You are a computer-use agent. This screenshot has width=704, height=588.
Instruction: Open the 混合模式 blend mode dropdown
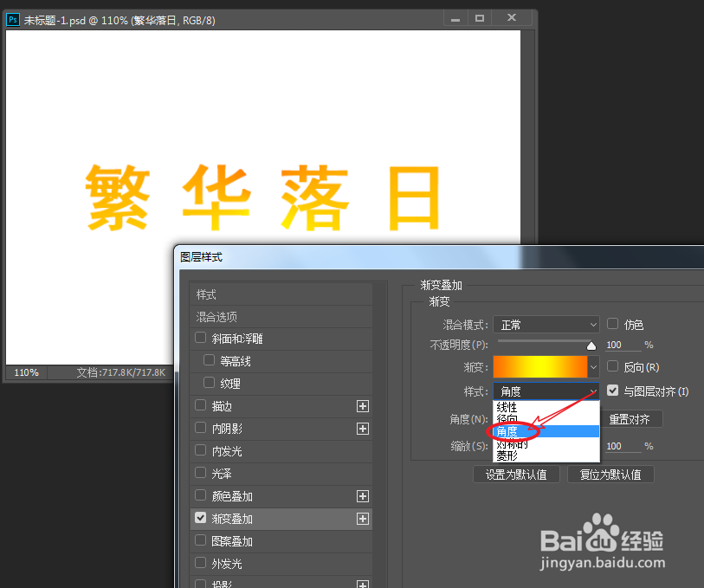pos(546,325)
